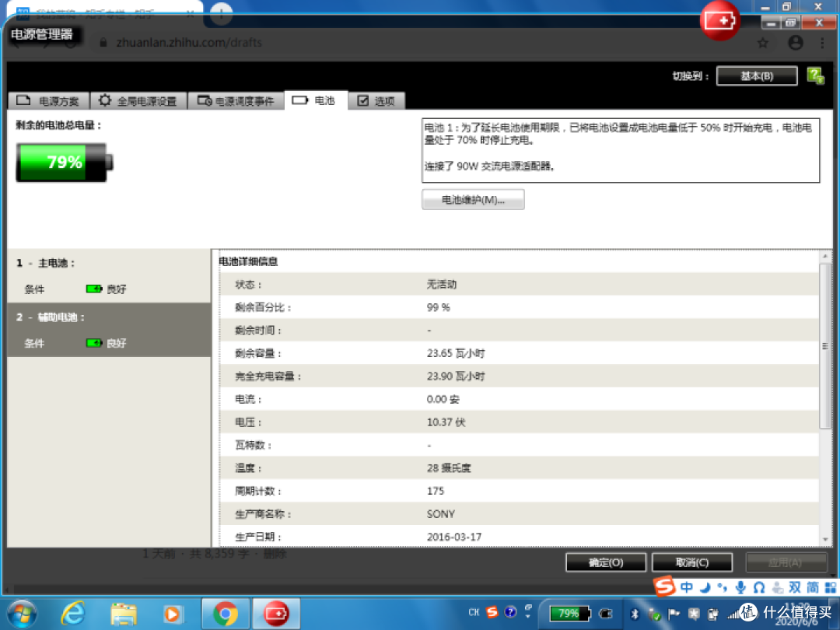Open Action Center flag icon
Screen dimensions: 840x630
point(674,614)
